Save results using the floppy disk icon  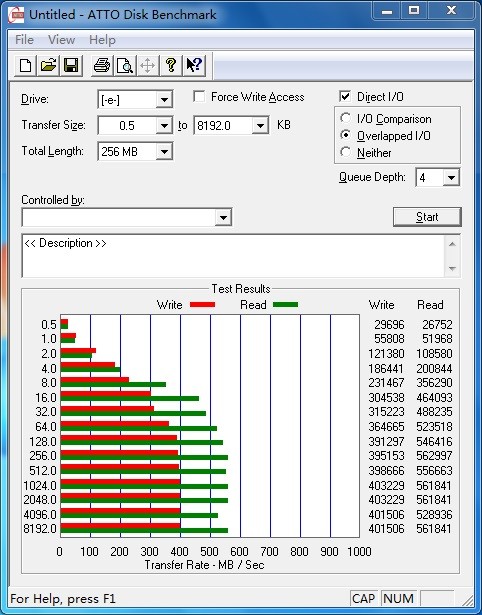[x=71, y=66]
